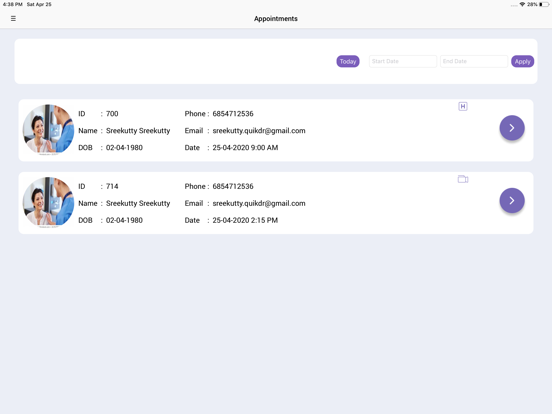Screen dimensions: 552x414
Task: Click the Today filter button
Action: coord(348,61)
